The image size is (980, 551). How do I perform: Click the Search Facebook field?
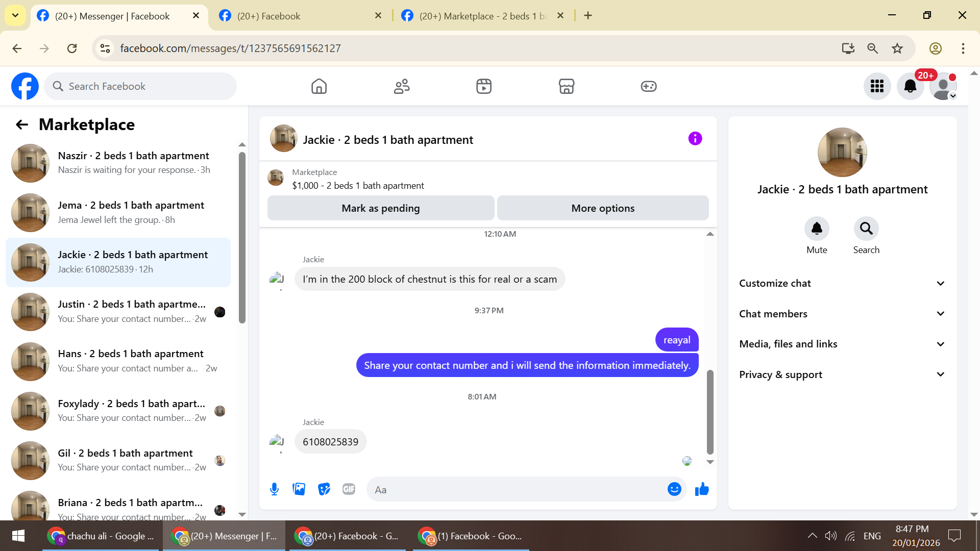[x=140, y=86]
